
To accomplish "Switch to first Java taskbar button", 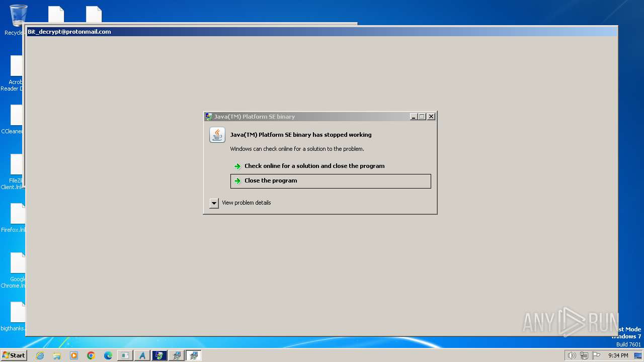I will (176, 355).
